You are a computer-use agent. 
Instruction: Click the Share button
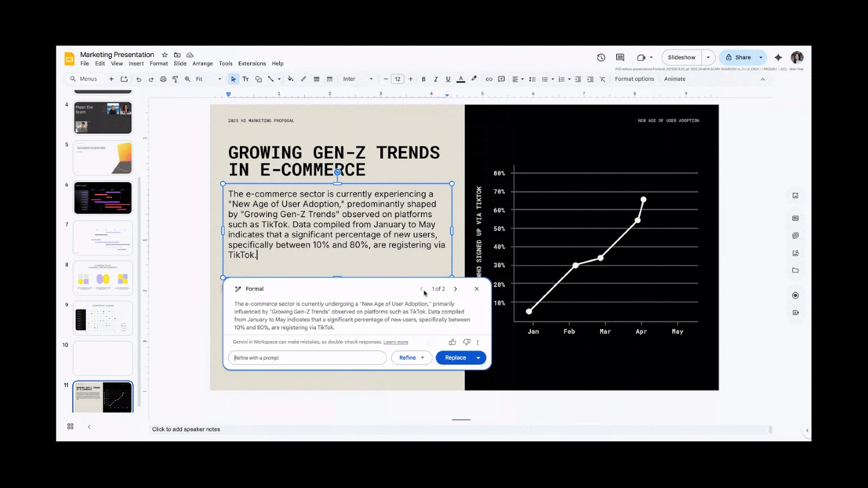click(738, 57)
